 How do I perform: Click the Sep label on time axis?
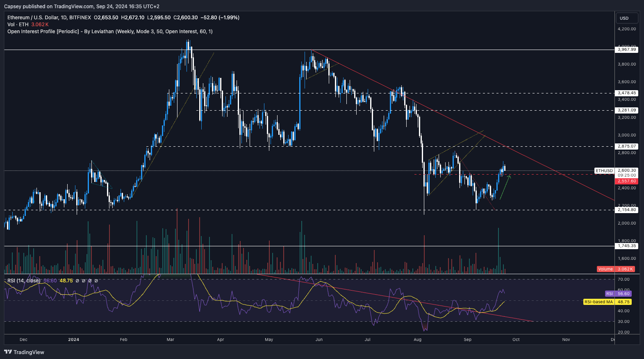pyautogui.click(x=468, y=340)
